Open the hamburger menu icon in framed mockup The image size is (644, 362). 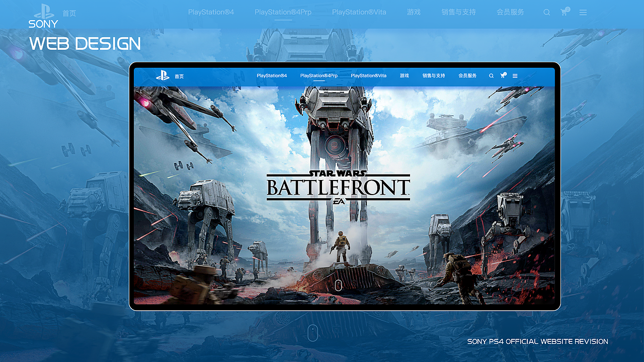tap(515, 76)
